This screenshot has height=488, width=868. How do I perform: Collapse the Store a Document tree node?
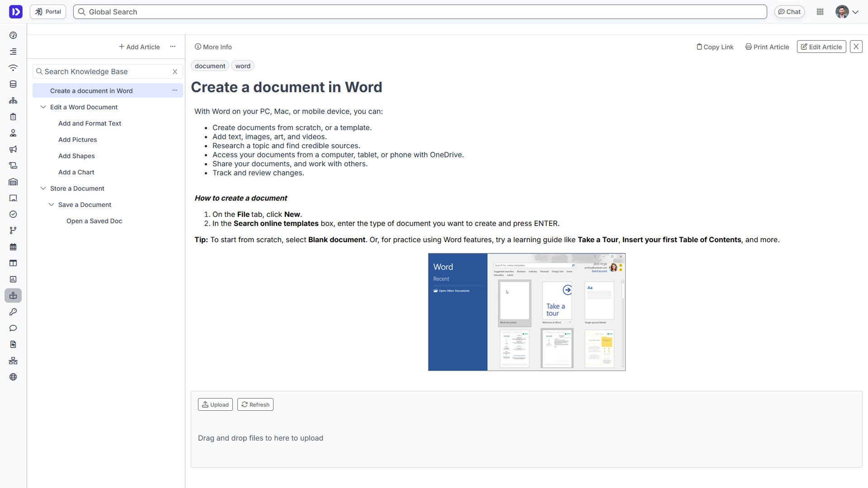43,188
